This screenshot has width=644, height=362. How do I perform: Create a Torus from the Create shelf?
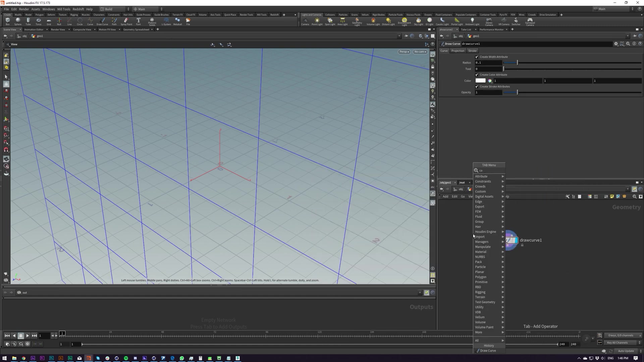click(38, 21)
